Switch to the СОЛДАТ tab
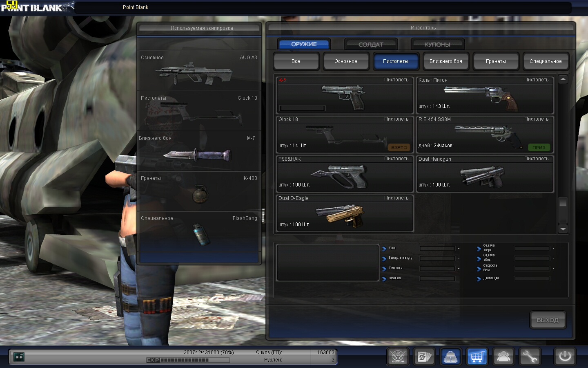 pos(371,44)
